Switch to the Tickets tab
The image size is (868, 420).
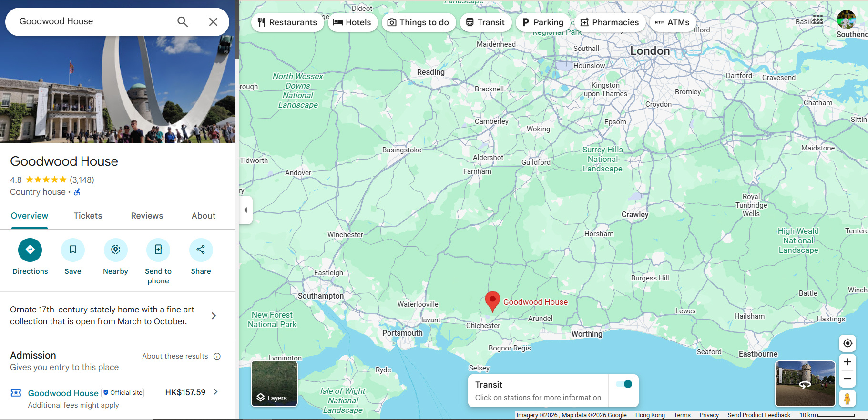coord(88,216)
